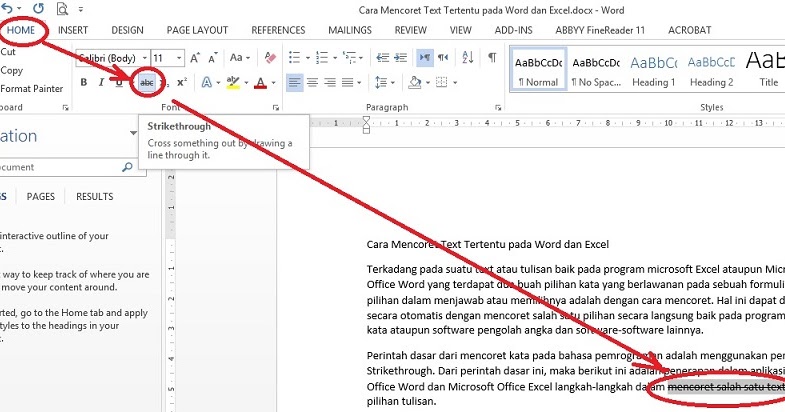Click the Undo arrow icon
Image resolution: width=785 pixels, height=412 pixels.
tap(7, 9)
